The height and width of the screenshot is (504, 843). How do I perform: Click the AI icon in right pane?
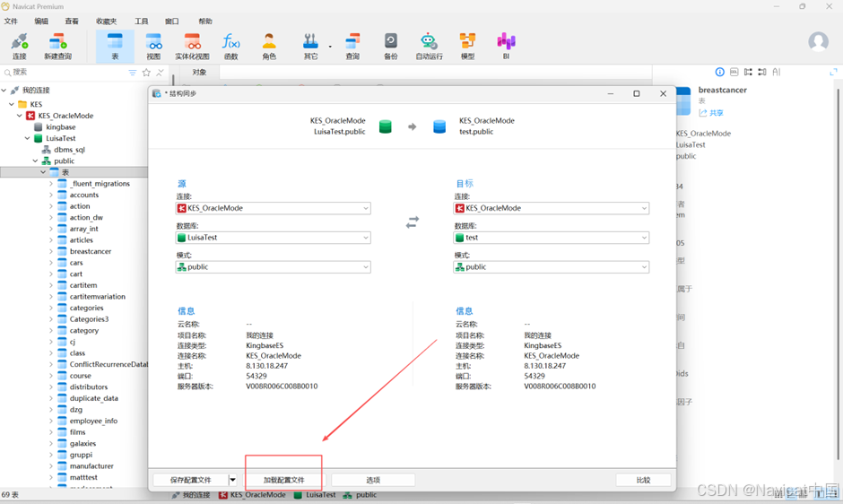point(777,72)
